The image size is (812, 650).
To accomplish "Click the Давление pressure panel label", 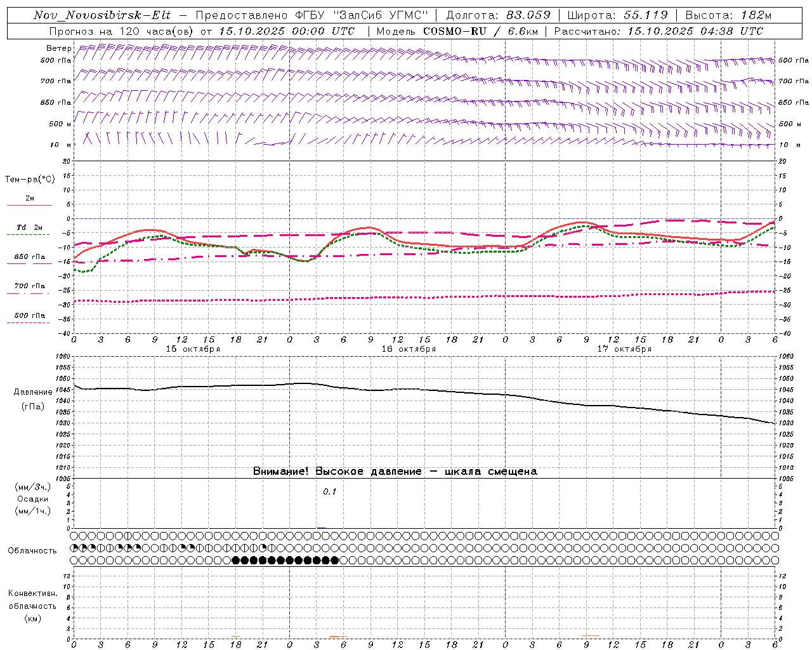I will (x=33, y=392).
